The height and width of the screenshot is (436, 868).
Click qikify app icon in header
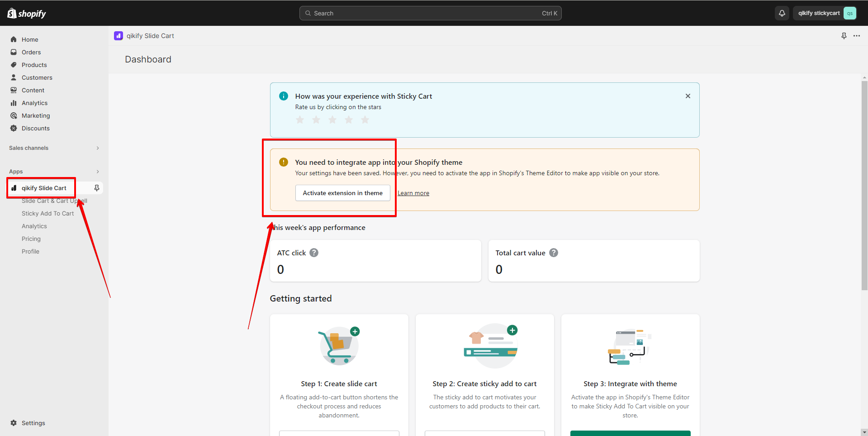click(119, 36)
